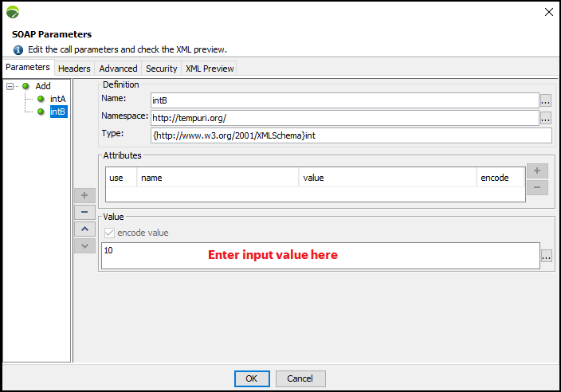This screenshot has height=392, width=561.
Task: Move parameter up with the up arrow
Action: pos(84,229)
